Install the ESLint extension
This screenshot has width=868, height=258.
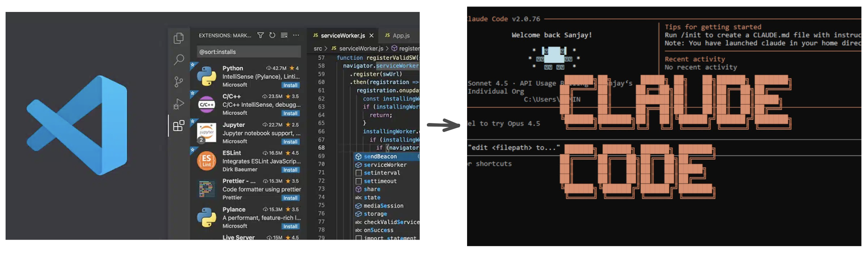tap(290, 170)
